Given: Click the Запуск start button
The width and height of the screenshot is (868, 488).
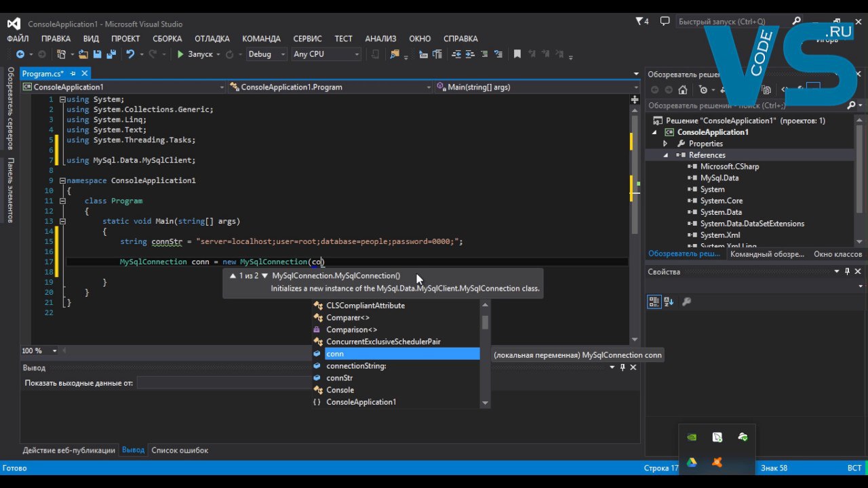Looking at the screenshot, I should (x=195, y=54).
